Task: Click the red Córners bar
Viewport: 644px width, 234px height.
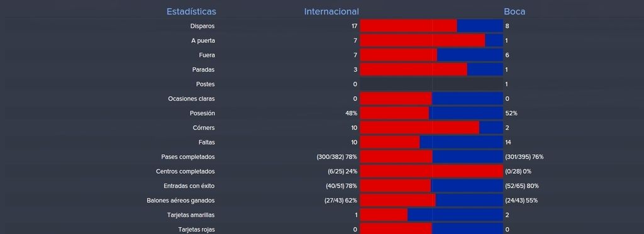Action: coord(419,128)
